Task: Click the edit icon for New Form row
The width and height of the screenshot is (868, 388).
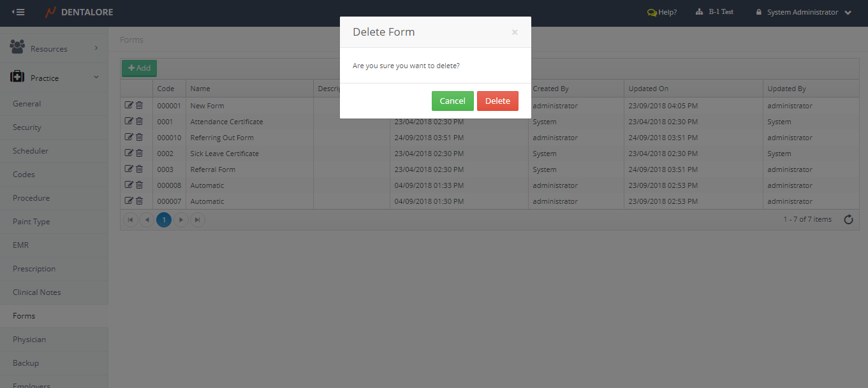Action: point(129,105)
